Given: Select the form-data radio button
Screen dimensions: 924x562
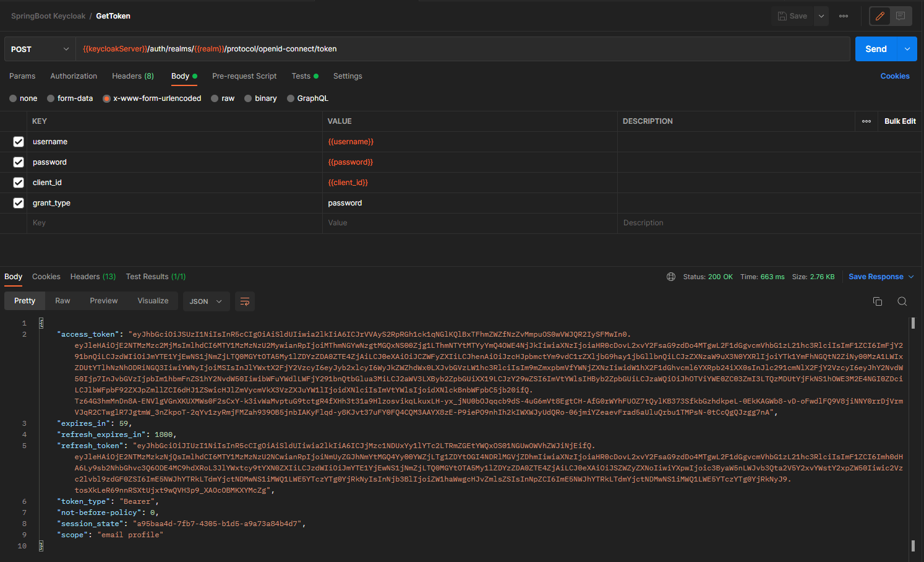Looking at the screenshot, I should click(x=51, y=98).
